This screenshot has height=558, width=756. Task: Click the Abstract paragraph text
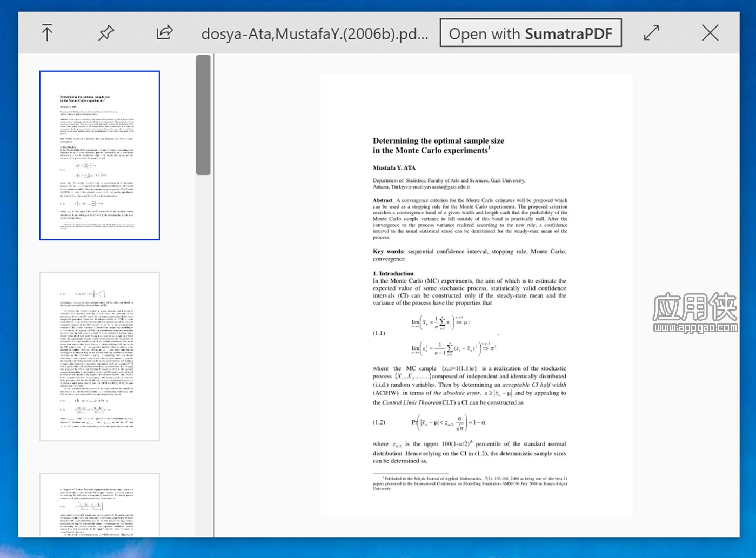click(x=470, y=218)
